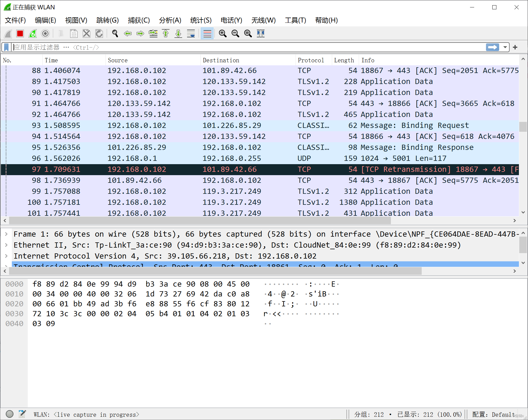This screenshot has width=528, height=420.
Task: Open the 统计(S) menu
Action: [x=201, y=20]
